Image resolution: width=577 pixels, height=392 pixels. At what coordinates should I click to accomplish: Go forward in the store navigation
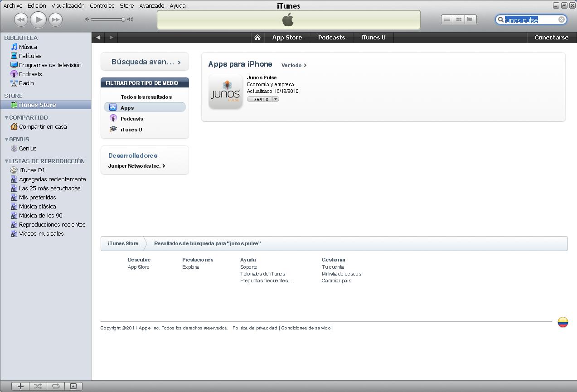click(111, 38)
